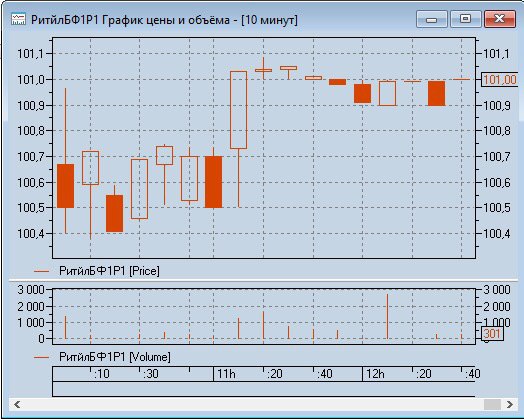
Task: Click the horizontal scrollbar thumb
Action: [493, 405]
